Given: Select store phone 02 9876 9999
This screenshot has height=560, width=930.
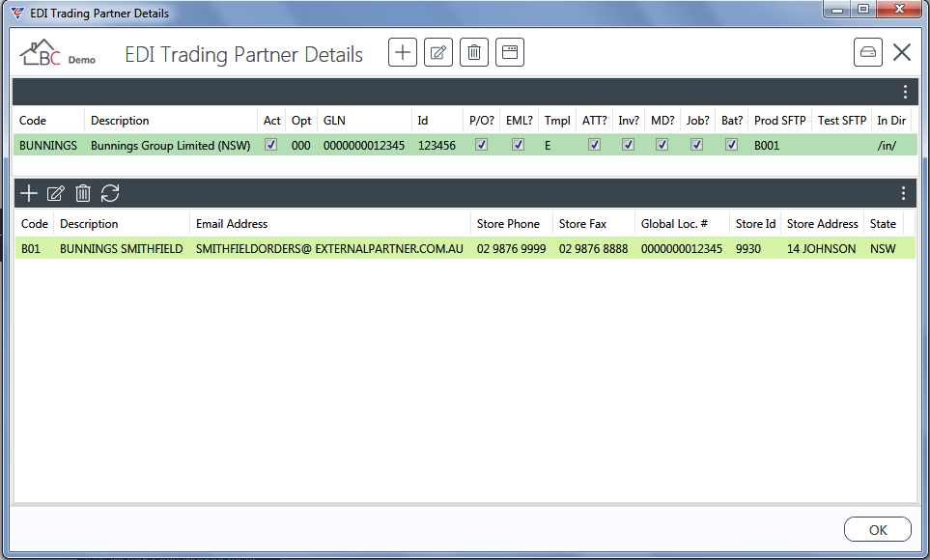Looking at the screenshot, I should coord(511,248).
